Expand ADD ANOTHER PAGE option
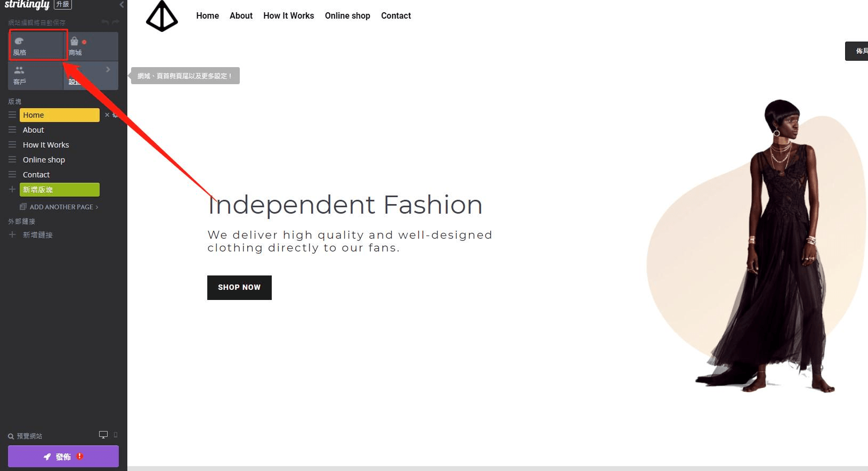 coord(61,207)
